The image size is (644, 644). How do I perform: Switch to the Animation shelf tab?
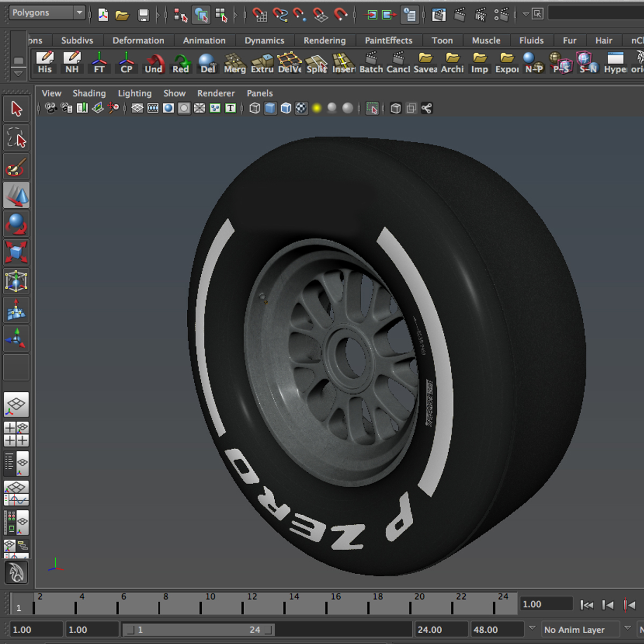click(204, 40)
